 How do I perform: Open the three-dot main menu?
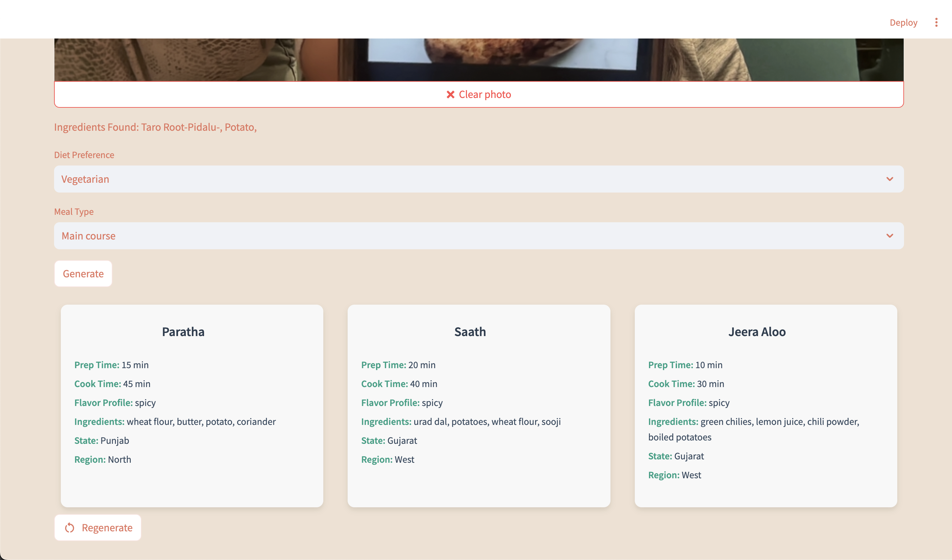(936, 22)
